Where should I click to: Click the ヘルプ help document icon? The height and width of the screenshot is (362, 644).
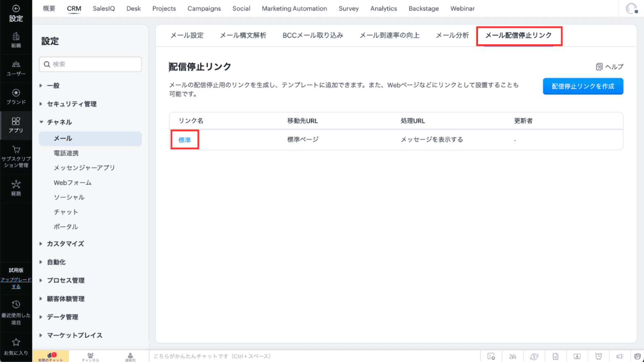(599, 67)
